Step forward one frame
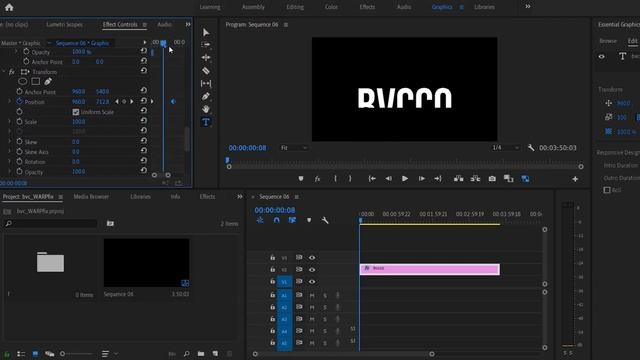This screenshot has width=640, height=360. (x=422, y=179)
